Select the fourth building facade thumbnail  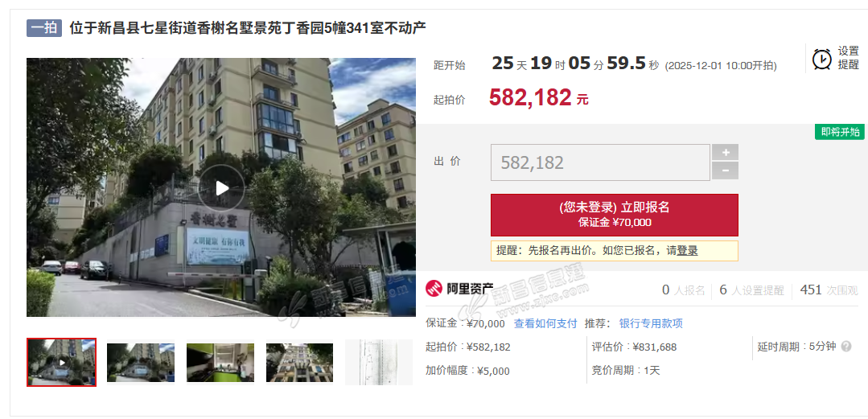(299, 363)
